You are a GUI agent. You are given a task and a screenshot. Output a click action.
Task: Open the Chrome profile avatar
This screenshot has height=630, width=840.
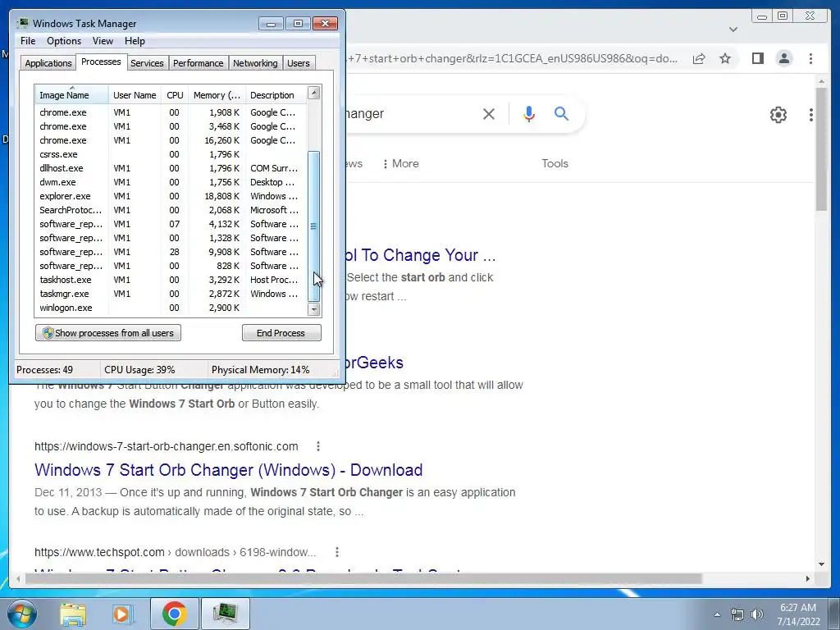(783, 58)
